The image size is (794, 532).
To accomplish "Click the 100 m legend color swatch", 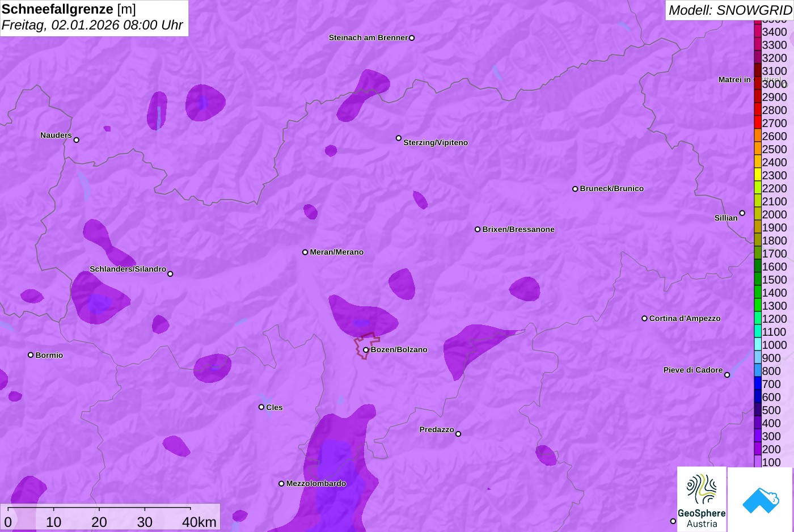I will click(757, 462).
